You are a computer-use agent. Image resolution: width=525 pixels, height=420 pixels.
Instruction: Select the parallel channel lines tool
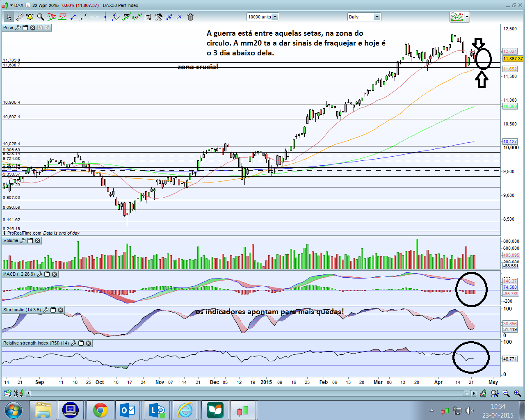point(116,17)
